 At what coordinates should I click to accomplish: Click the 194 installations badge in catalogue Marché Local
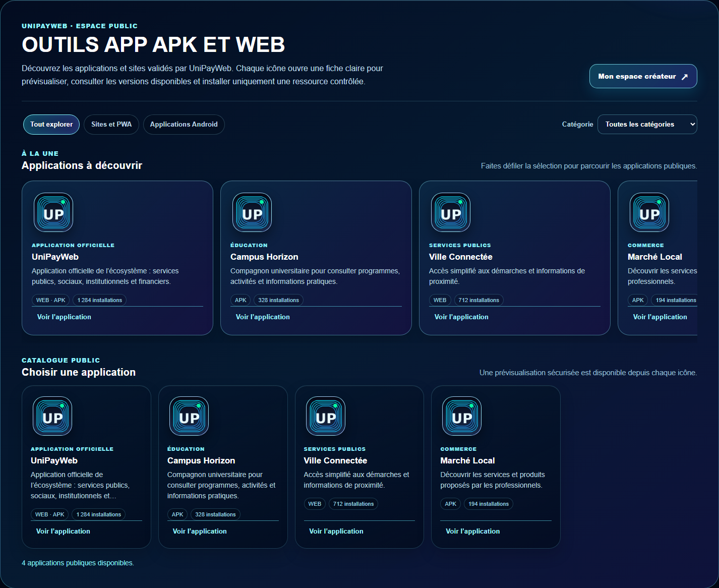[489, 504]
